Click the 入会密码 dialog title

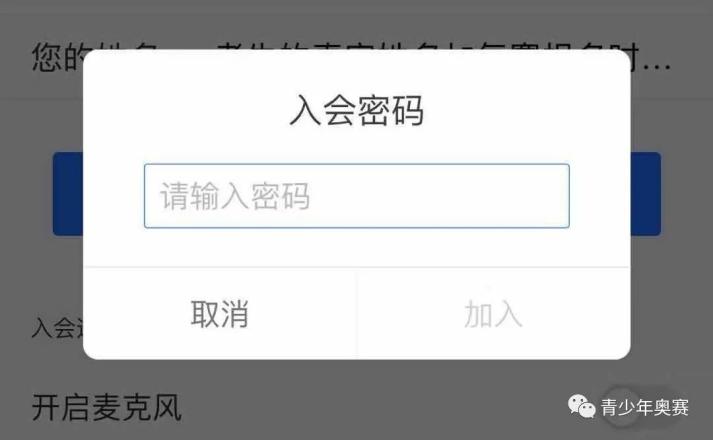[x=356, y=110]
